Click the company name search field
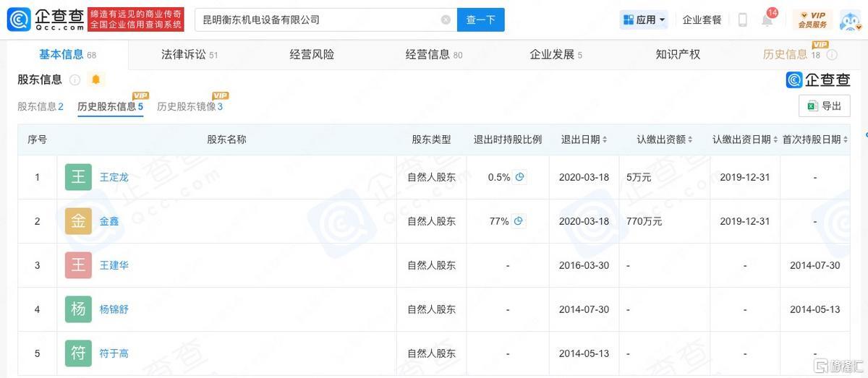 pyautogui.click(x=318, y=20)
